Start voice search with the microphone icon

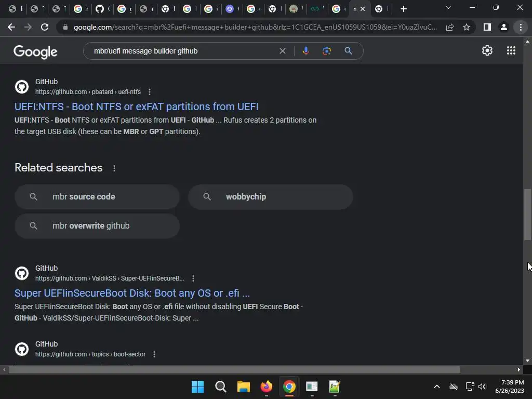click(x=305, y=51)
